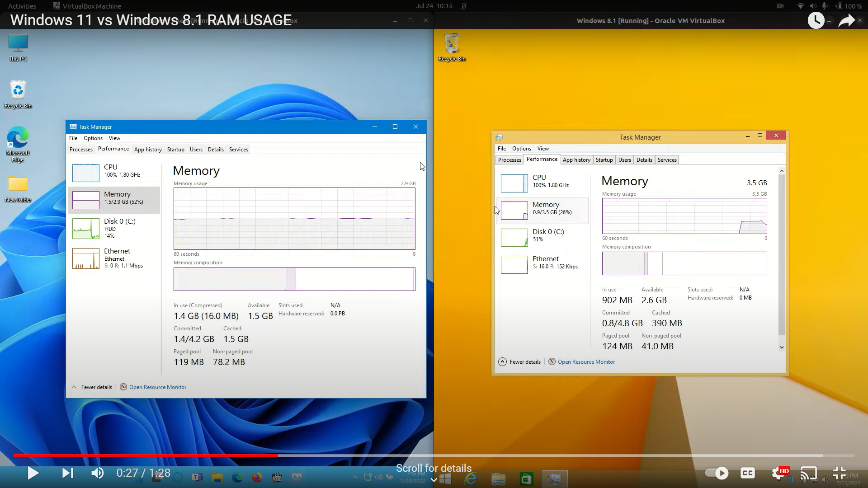Viewport: 868px width, 488px height.
Task: Select Memory 0.9/3.5 GB item in Windows 8.1
Action: coord(542,210)
